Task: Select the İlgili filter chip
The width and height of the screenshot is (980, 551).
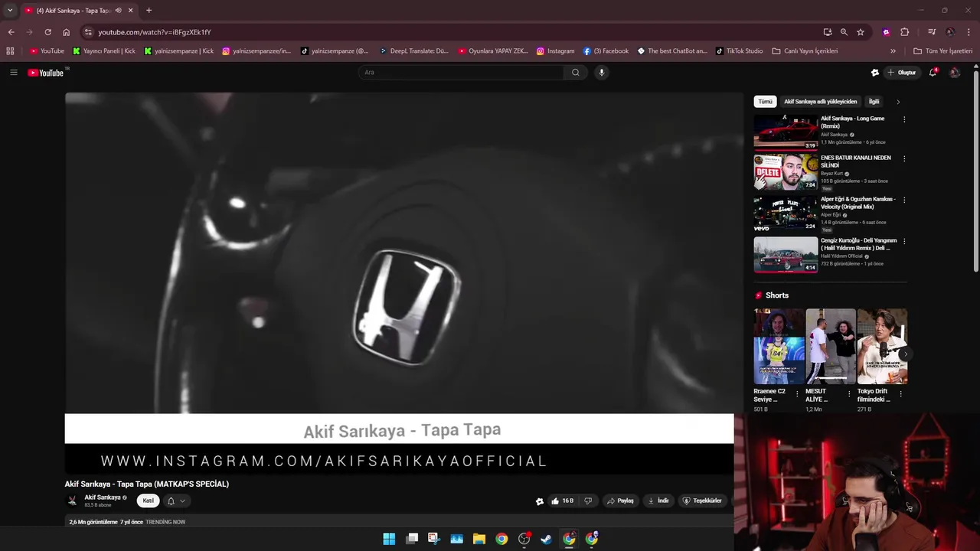Action: click(x=874, y=102)
